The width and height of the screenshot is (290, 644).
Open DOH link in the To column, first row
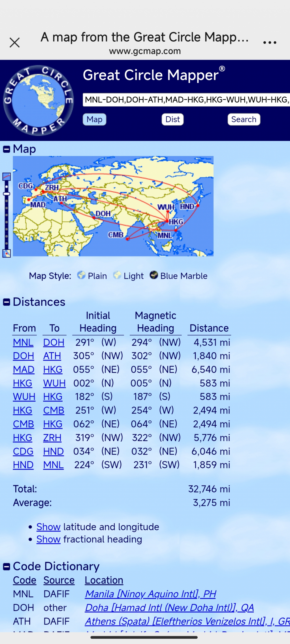(x=54, y=343)
